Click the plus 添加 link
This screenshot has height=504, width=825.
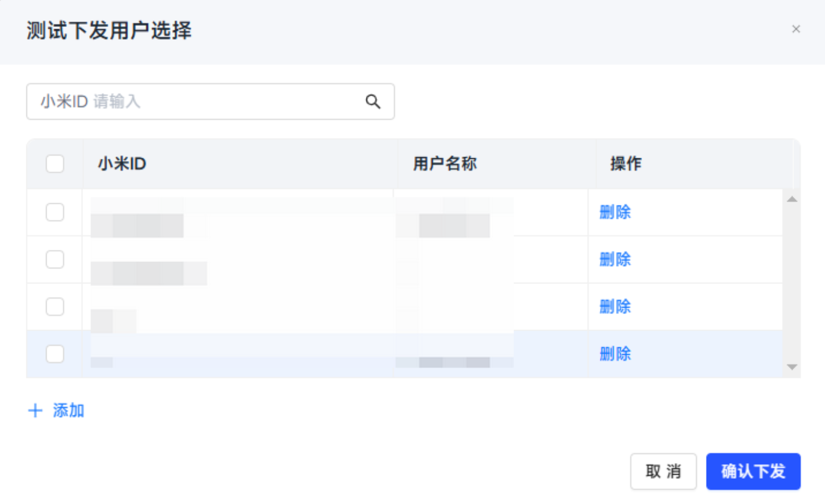[57, 410]
